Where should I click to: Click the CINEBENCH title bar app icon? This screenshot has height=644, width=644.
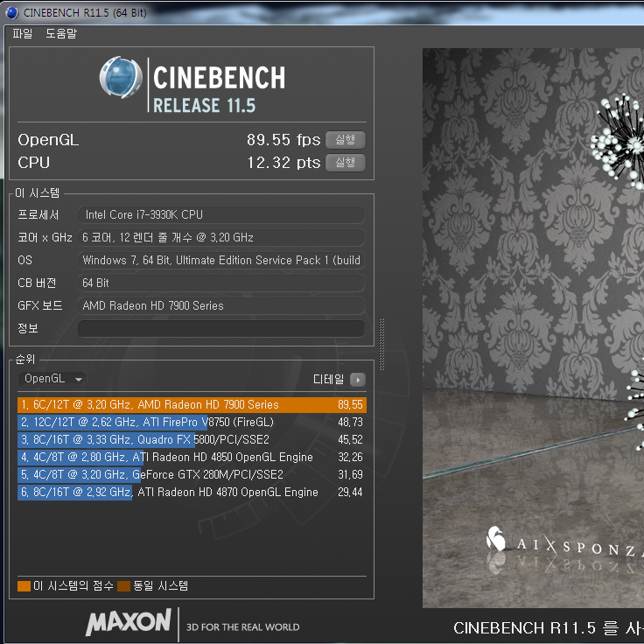click(x=12, y=13)
